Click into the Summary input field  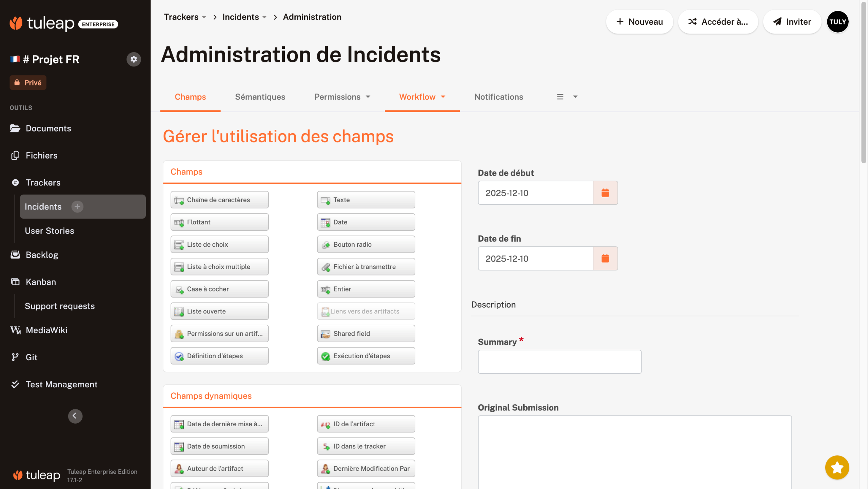(x=559, y=362)
